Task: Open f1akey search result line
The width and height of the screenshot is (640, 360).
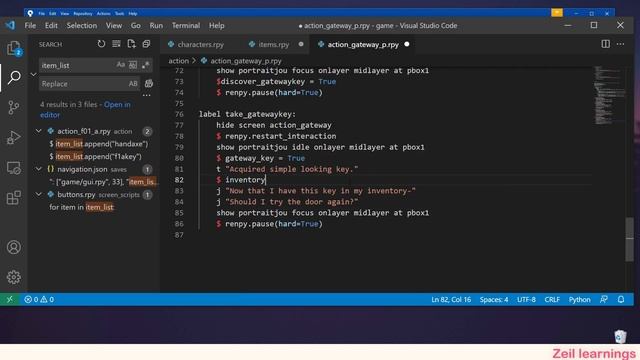Action: 96,156
